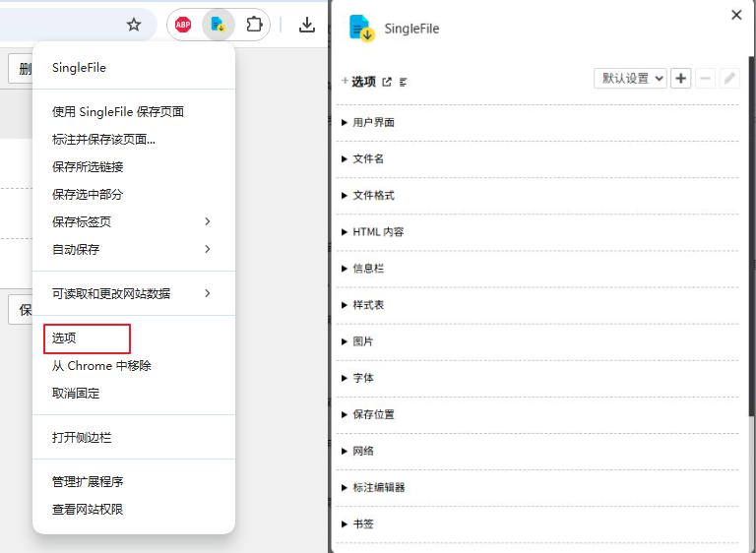Image resolution: width=756 pixels, height=553 pixels.
Task: Select 从 Chrome 中移除 menu item
Action: (134, 366)
